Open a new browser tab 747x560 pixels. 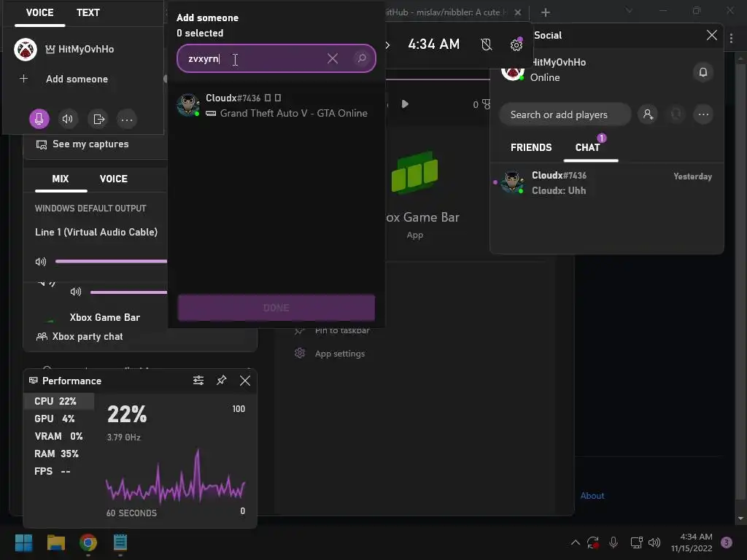point(546,12)
